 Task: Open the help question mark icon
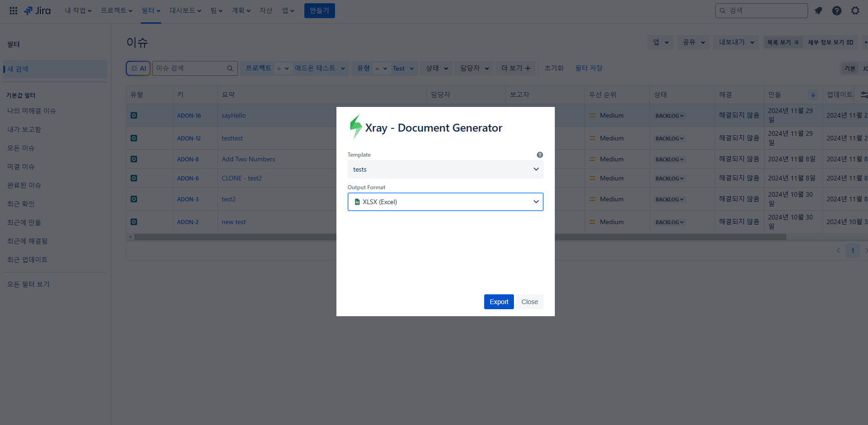(x=837, y=10)
